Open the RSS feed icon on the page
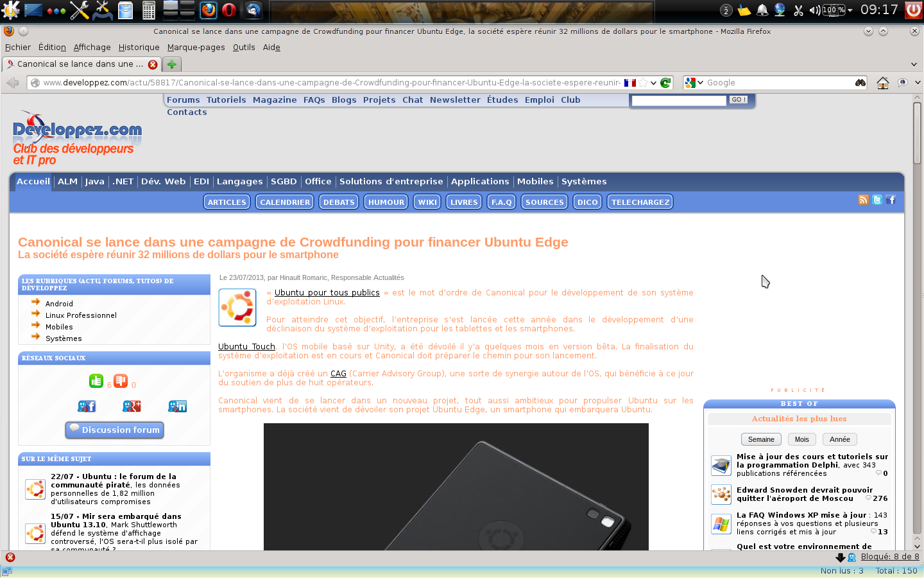This screenshot has width=924, height=578. click(863, 200)
